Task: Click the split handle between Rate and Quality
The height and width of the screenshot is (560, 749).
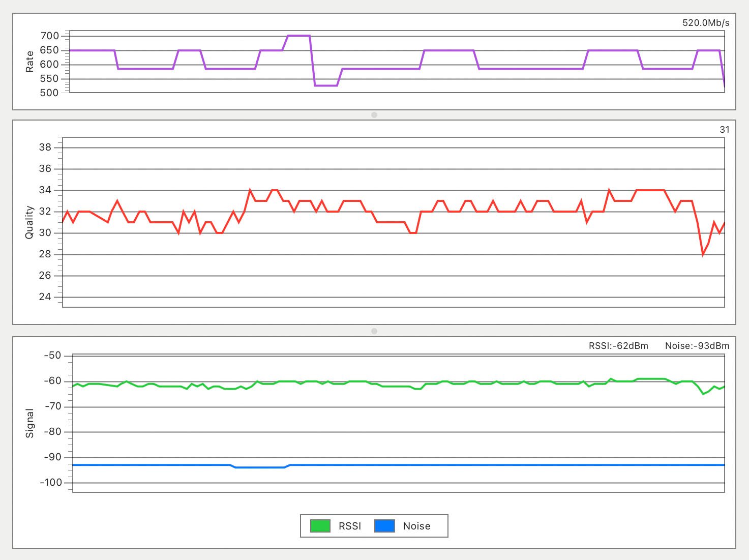Action: [x=374, y=115]
